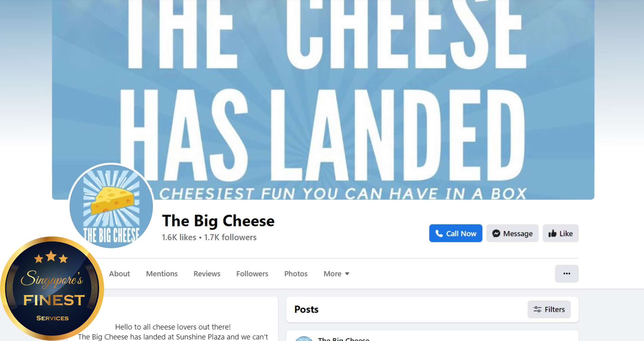
Task: Open post Filters
Action: [549, 309]
